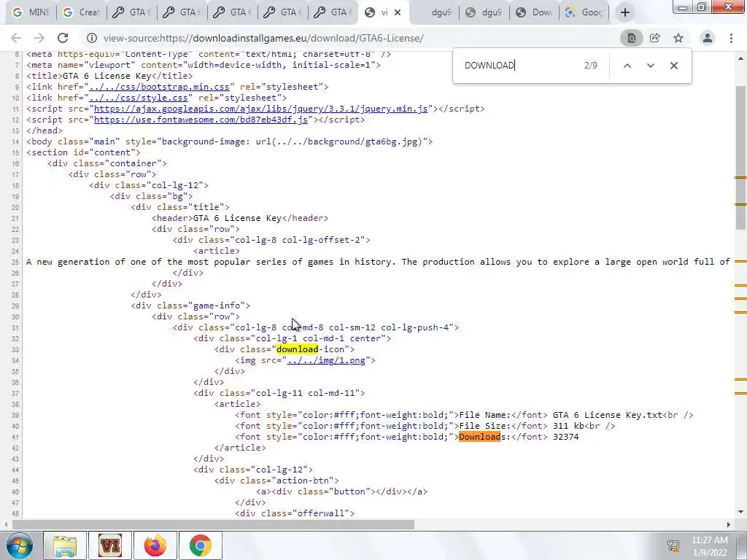
Task: Click the highlighted 'Downloads' match on line 41
Action: [479, 437]
